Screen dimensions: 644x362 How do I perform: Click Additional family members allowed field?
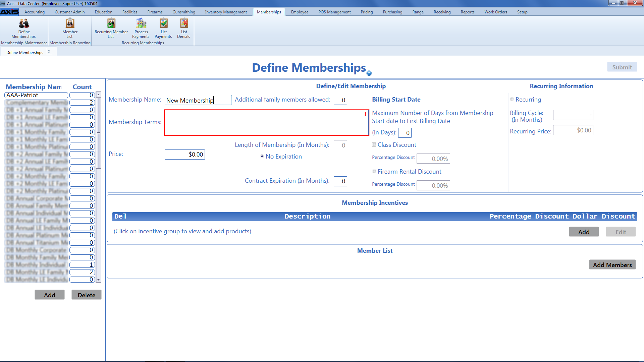click(340, 100)
